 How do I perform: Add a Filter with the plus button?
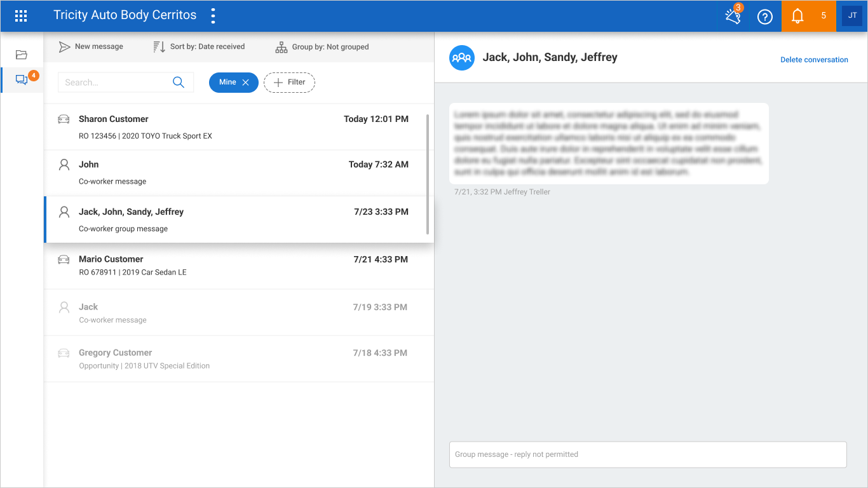click(x=289, y=83)
